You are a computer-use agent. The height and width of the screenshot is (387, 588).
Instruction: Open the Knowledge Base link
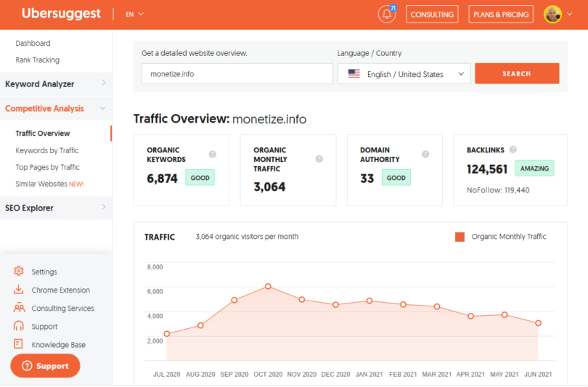tap(59, 345)
